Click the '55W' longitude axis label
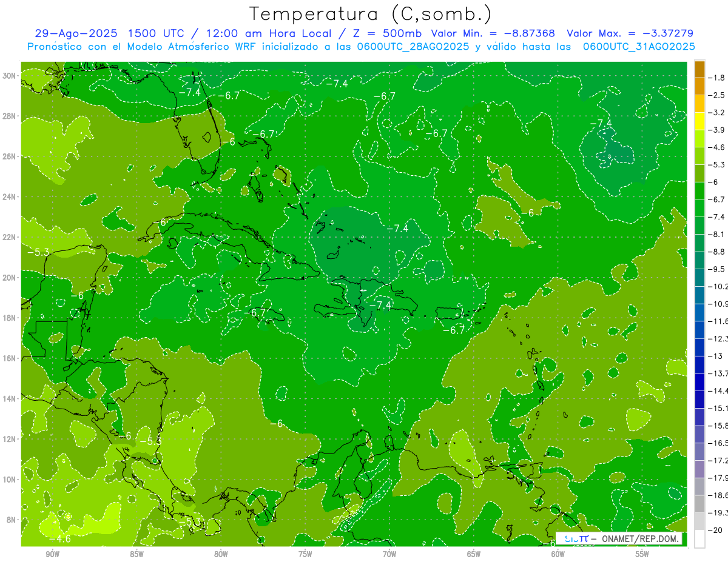Viewport: 728px width, 562px height. [642, 554]
